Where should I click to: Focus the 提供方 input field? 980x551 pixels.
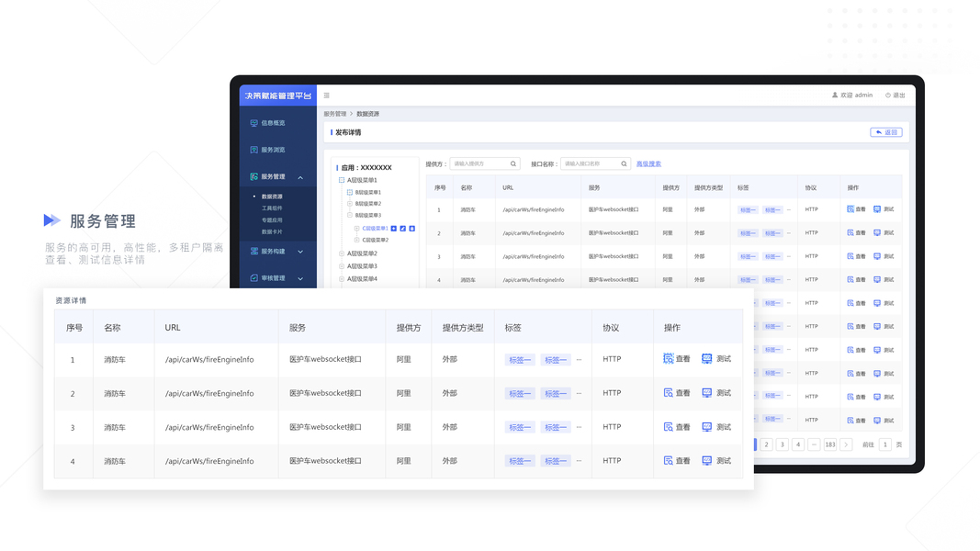pyautogui.click(x=484, y=163)
